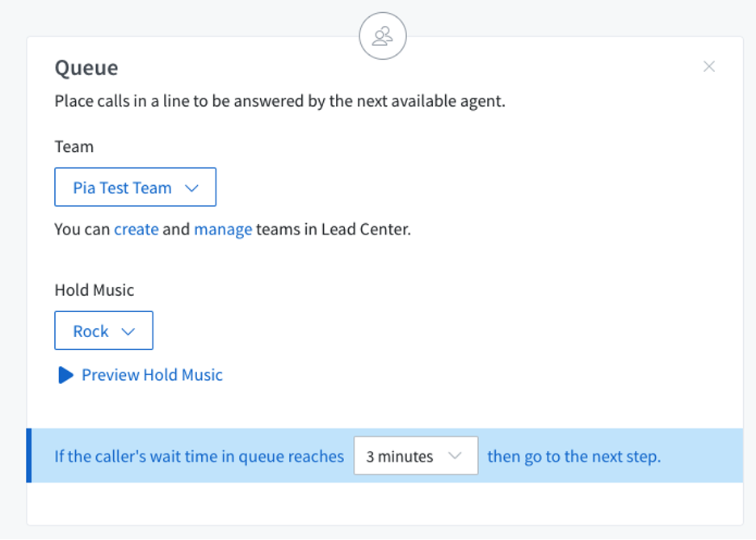Image resolution: width=756 pixels, height=540 pixels.
Task: Click the chevron next to Rock
Action: coord(128,331)
